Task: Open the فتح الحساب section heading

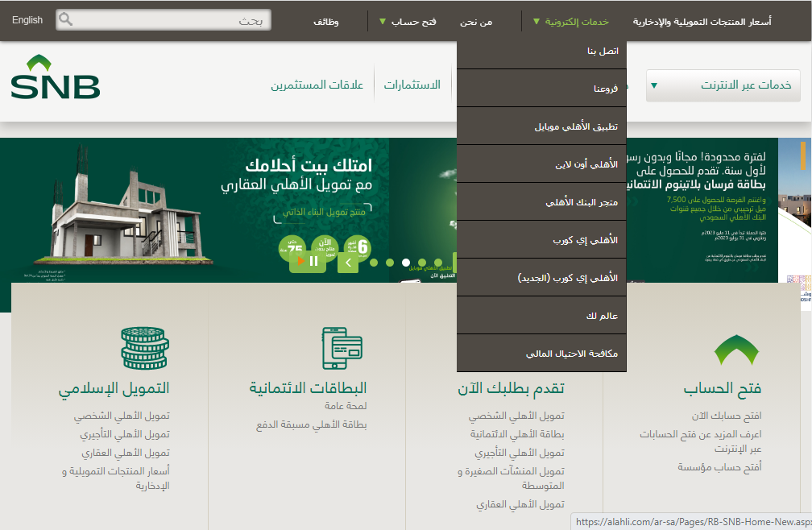Action: [722, 388]
